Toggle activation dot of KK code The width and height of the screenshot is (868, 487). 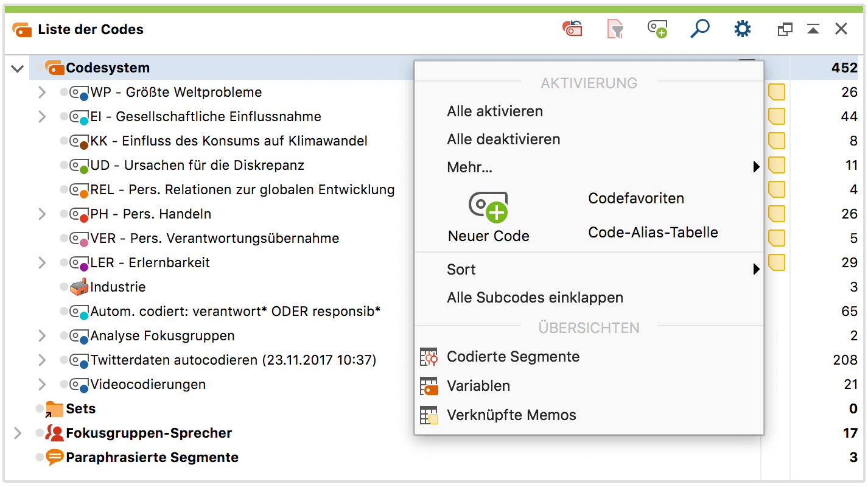point(64,141)
